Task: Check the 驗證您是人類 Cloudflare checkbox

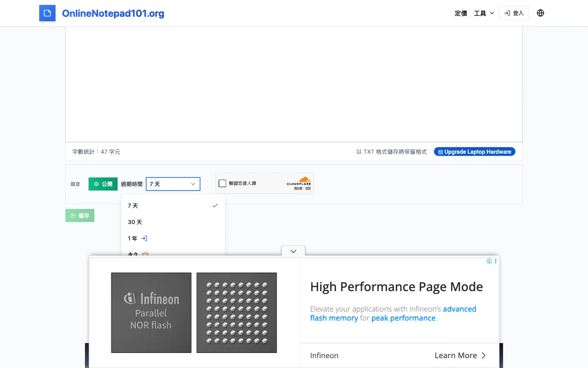Action: click(223, 183)
